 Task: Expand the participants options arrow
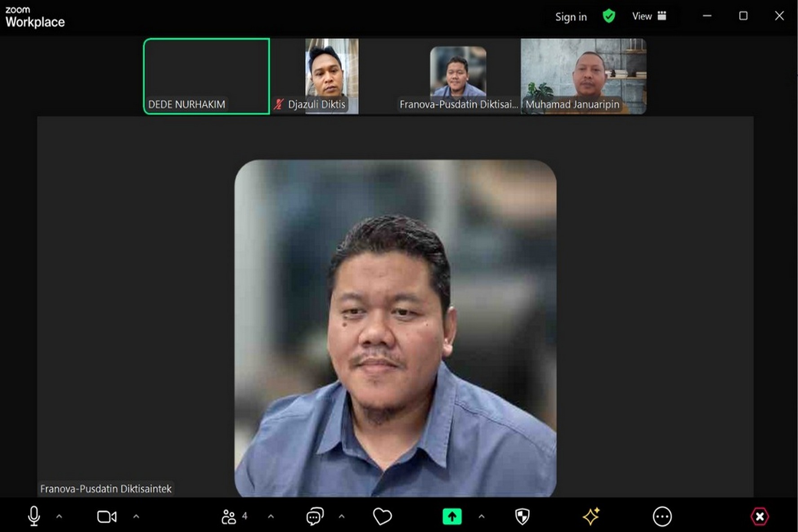271,517
